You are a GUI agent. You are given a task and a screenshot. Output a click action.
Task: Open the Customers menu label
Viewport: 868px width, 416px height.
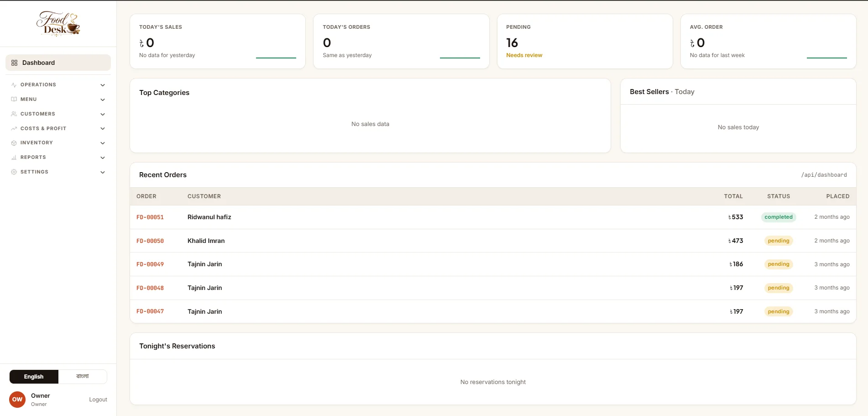click(38, 114)
